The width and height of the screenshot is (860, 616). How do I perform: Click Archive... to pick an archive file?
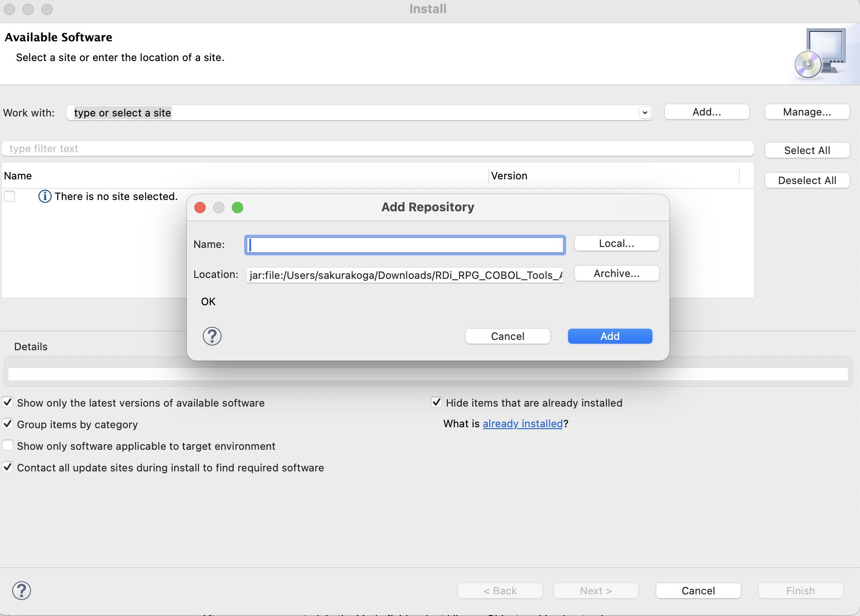[616, 273]
